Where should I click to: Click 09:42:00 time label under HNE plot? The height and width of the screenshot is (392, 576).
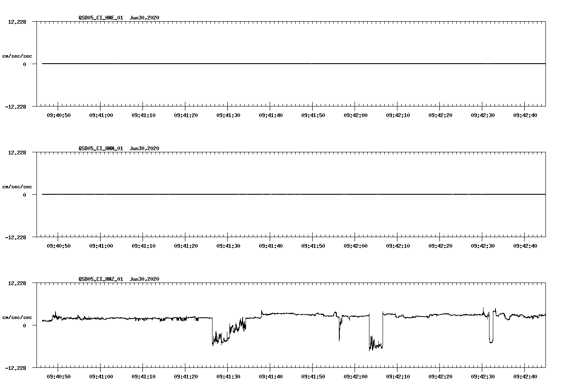click(355, 115)
